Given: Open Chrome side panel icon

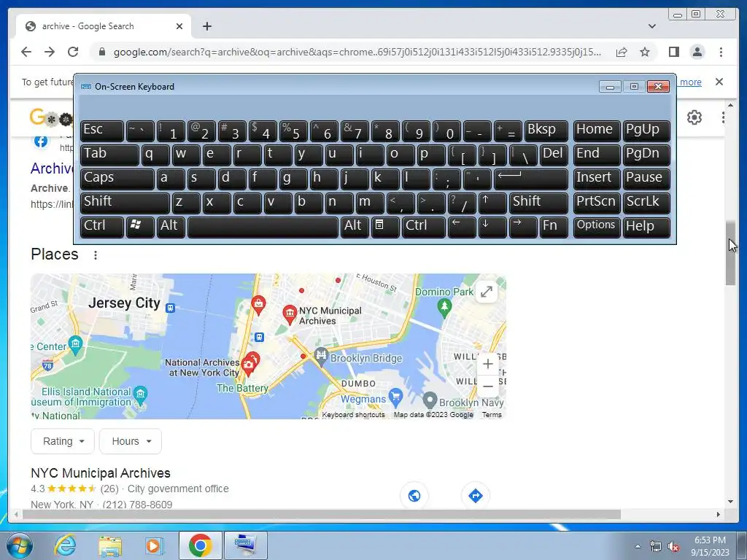Looking at the screenshot, I should tap(673, 52).
